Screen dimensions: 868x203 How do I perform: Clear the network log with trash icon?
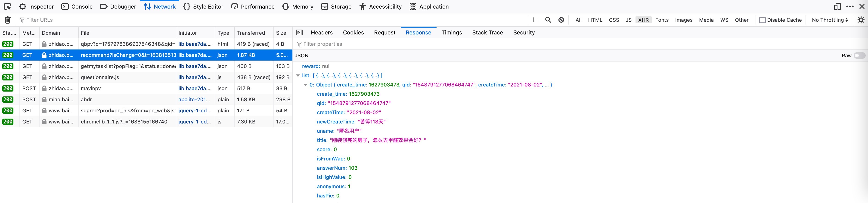(x=7, y=20)
